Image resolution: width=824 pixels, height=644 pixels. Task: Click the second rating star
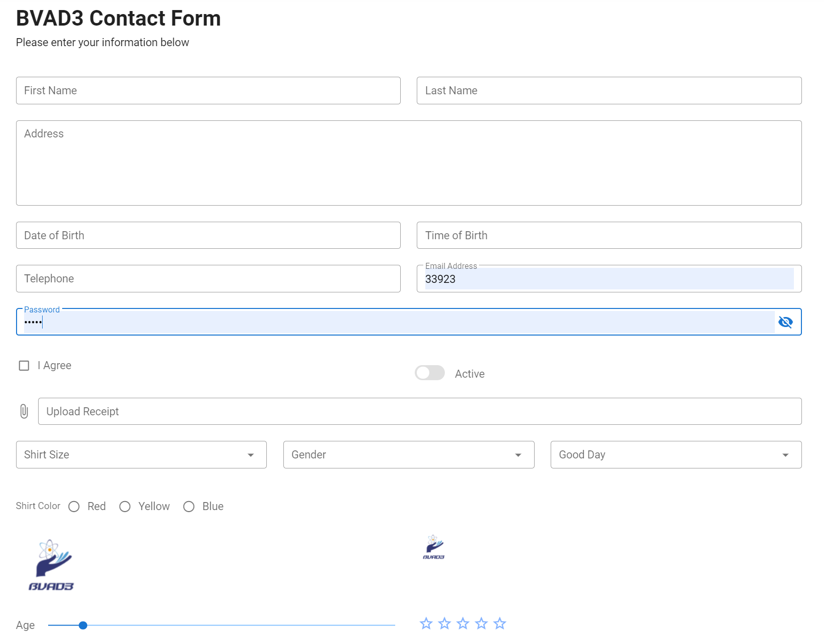[x=444, y=623]
